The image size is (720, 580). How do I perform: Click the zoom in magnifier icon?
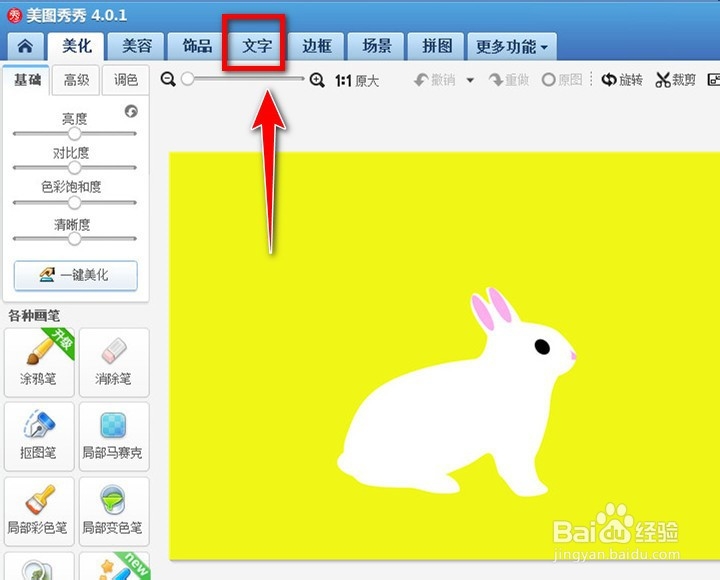tap(317, 80)
